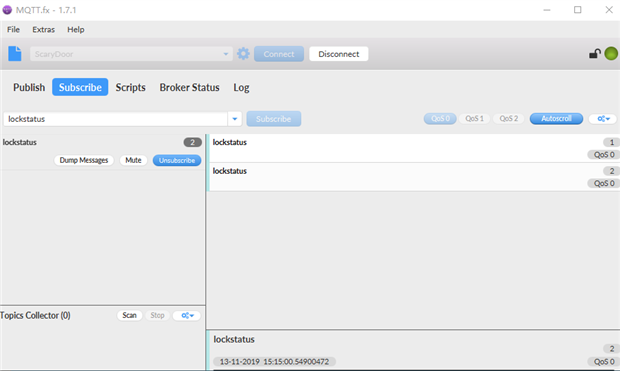The image size is (620, 371).
Task: Click Dump Messages for lockstatus
Action: pos(84,160)
